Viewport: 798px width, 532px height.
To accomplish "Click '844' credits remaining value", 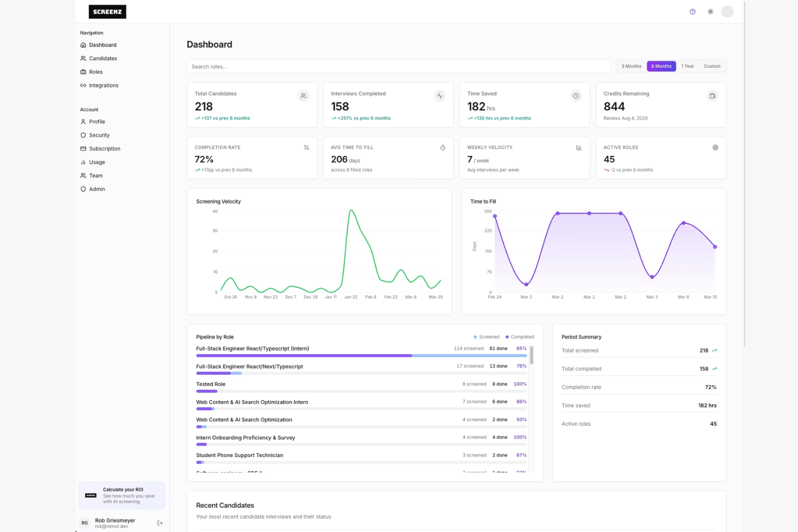I will [x=614, y=107].
